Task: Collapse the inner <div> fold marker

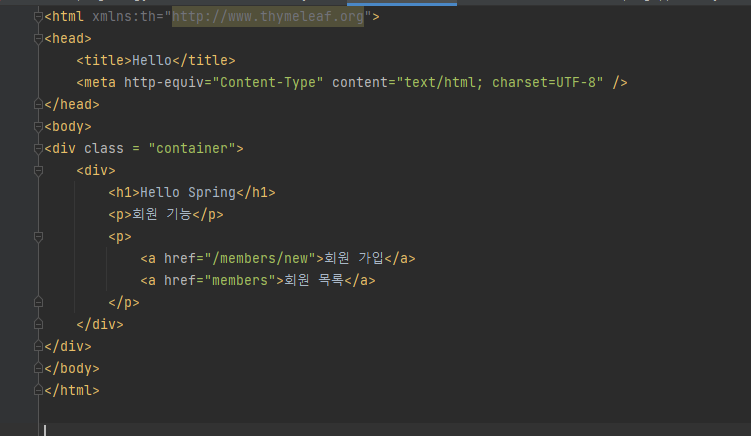Action: tap(39, 171)
